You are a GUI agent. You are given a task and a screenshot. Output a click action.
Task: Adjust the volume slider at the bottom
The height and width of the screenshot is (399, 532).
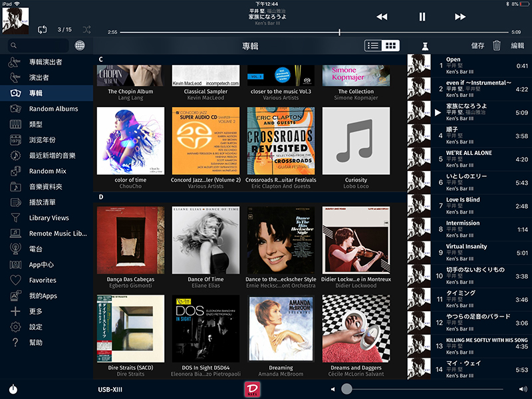click(346, 389)
